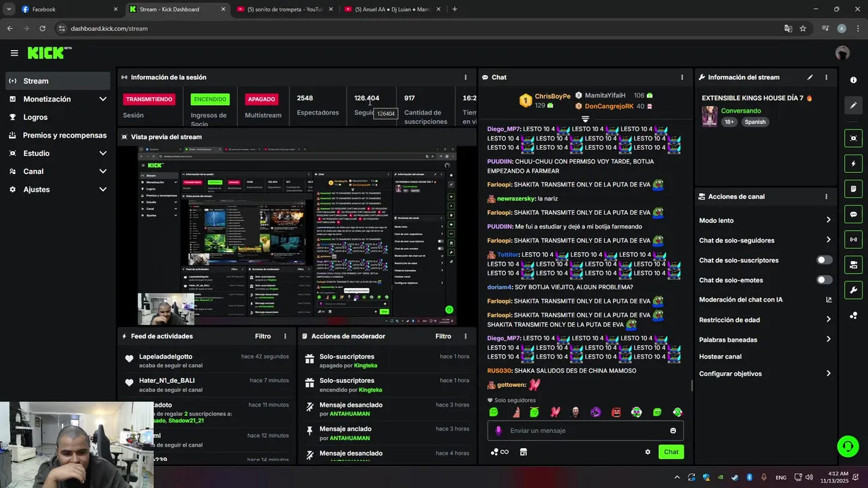Viewport: 868px width, 488px height.
Task: Open the shop icon below chat input
Action: 523,452
